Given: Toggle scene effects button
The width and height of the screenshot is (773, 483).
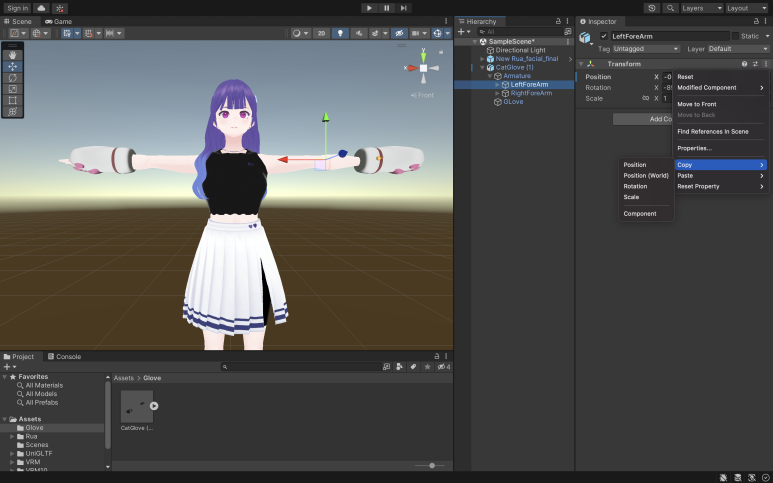Looking at the screenshot, I should point(375,33).
